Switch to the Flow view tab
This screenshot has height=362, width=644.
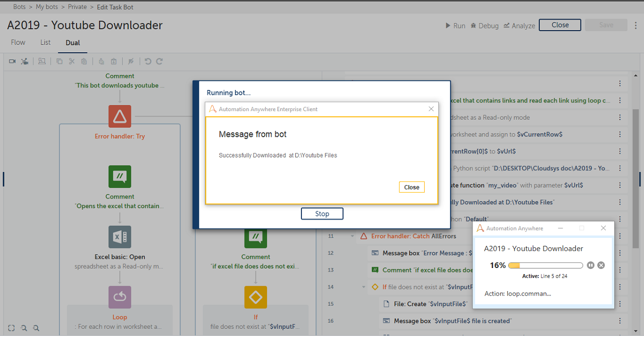pyautogui.click(x=18, y=42)
